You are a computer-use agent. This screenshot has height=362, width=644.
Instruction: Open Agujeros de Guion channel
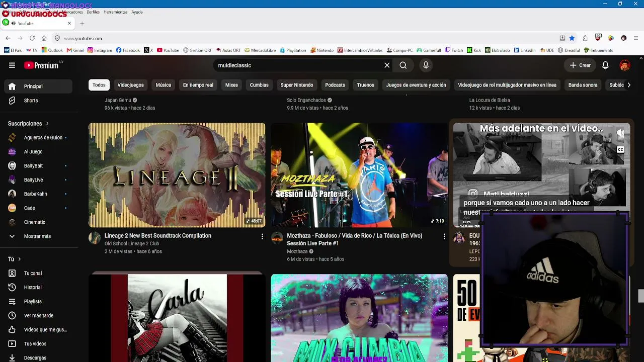click(38, 138)
